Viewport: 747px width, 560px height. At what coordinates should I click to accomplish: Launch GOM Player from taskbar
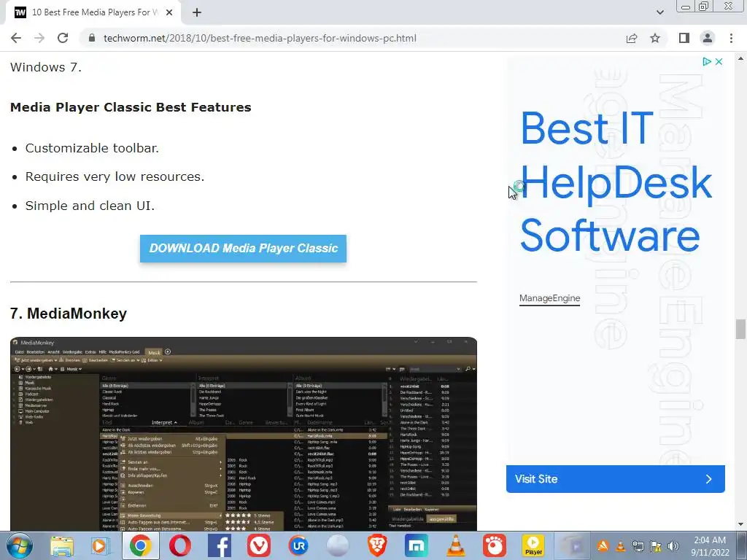pyautogui.click(x=495, y=545)
